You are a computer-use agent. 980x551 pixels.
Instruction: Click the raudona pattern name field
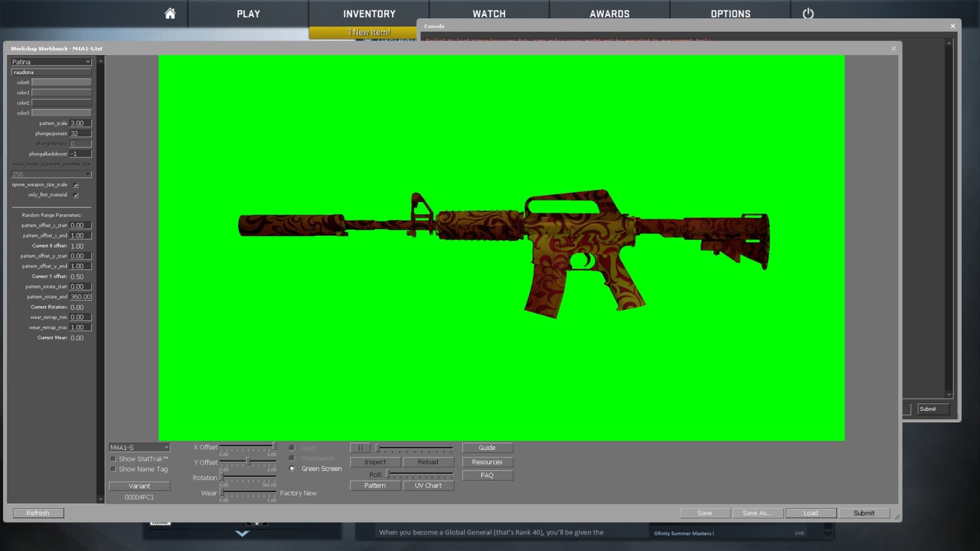tap(51, 72)
